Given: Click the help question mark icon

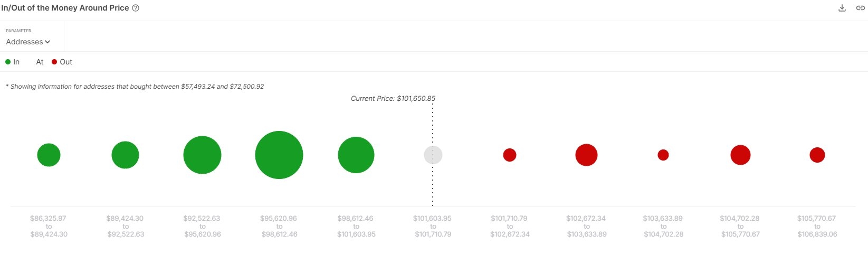Looking at the screenshot, I should click(136, 8).
